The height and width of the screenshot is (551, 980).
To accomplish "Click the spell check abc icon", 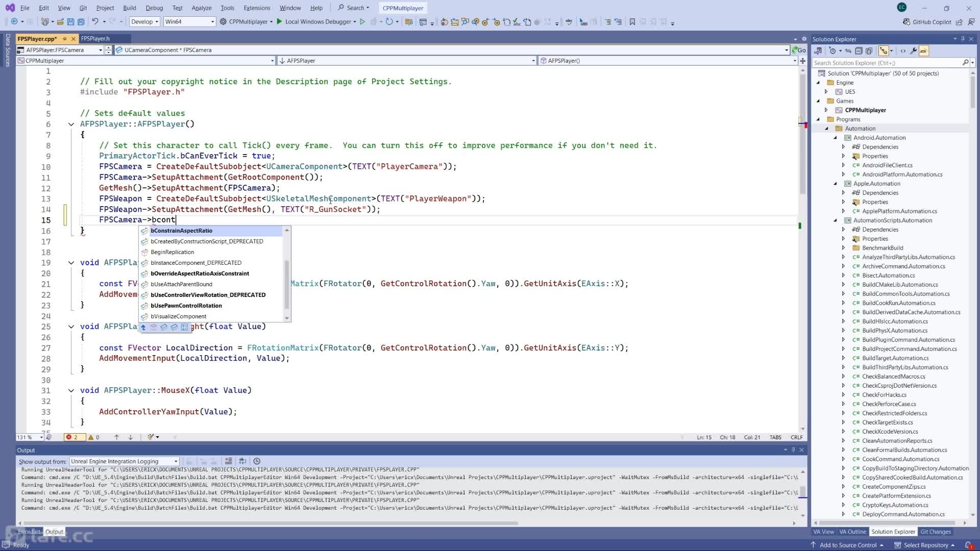I will pos(569,22).
